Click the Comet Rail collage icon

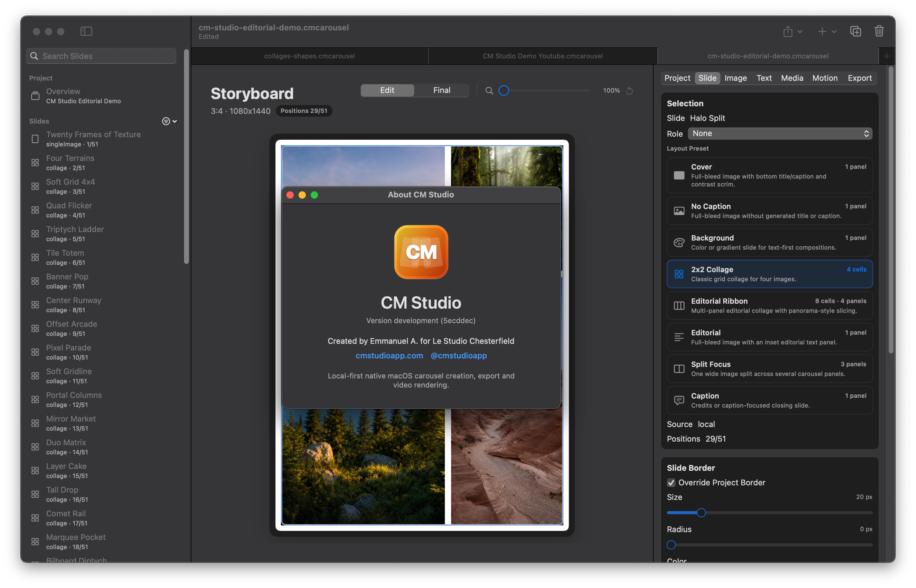[35, 518]
